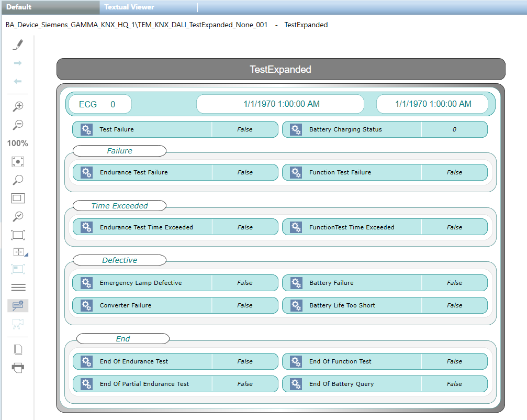Reset zoom with the 100% button
The height and width of the screenshot is (420, 527).
(x=18, y=143)
